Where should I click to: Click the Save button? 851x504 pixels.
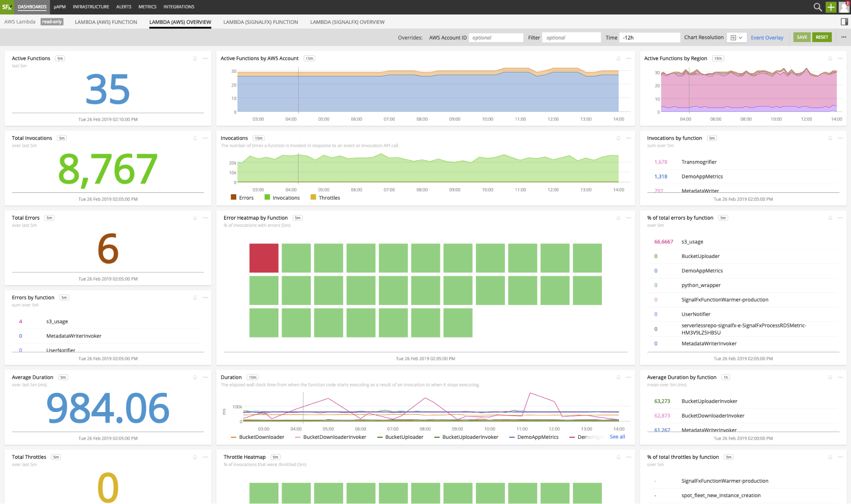[x=802, y=37]
